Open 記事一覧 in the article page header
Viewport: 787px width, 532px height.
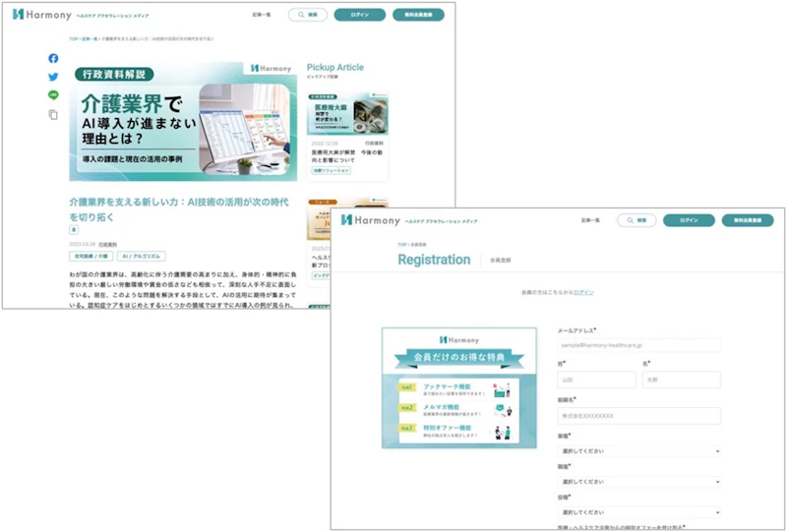(x=262, y=15)
